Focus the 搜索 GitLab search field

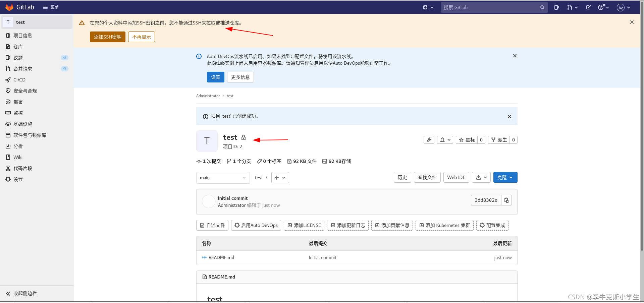click(494, 7)
